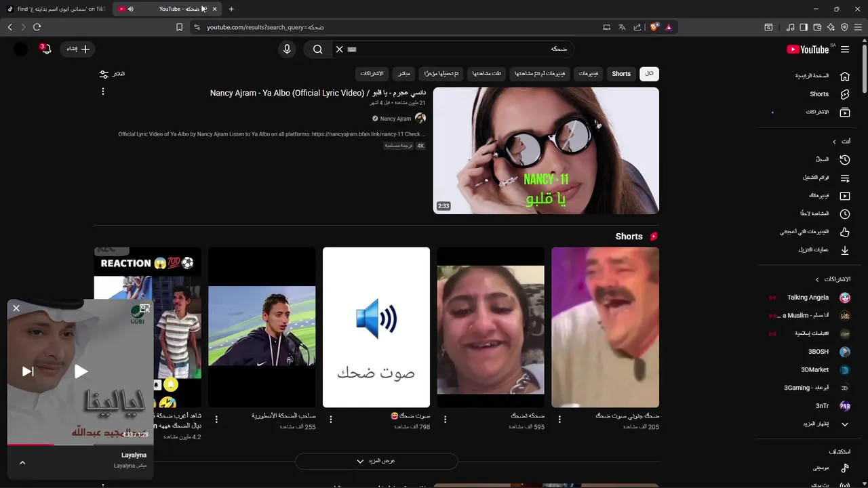
Task: Open the account avatar menu
Action: click(21, 49)
